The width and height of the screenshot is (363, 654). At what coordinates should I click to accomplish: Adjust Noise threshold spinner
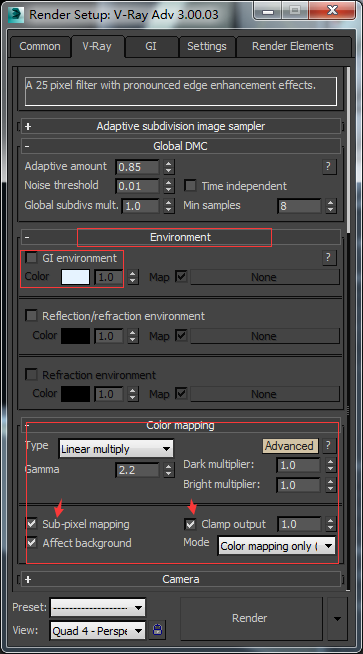click(169, 186)
